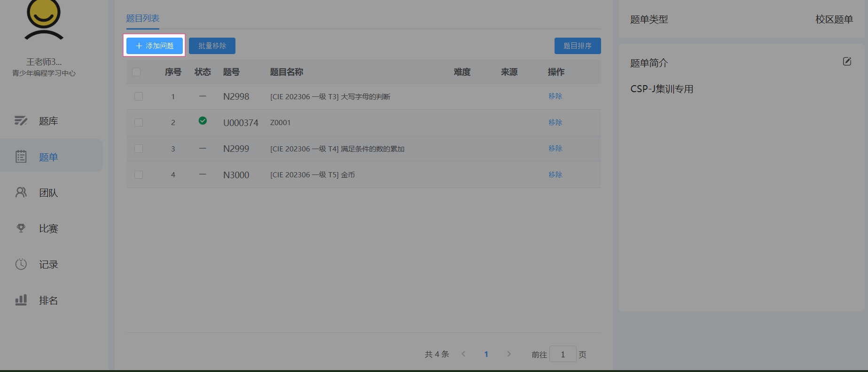Remove problem N3000 via 移除 link

[555, 174]
